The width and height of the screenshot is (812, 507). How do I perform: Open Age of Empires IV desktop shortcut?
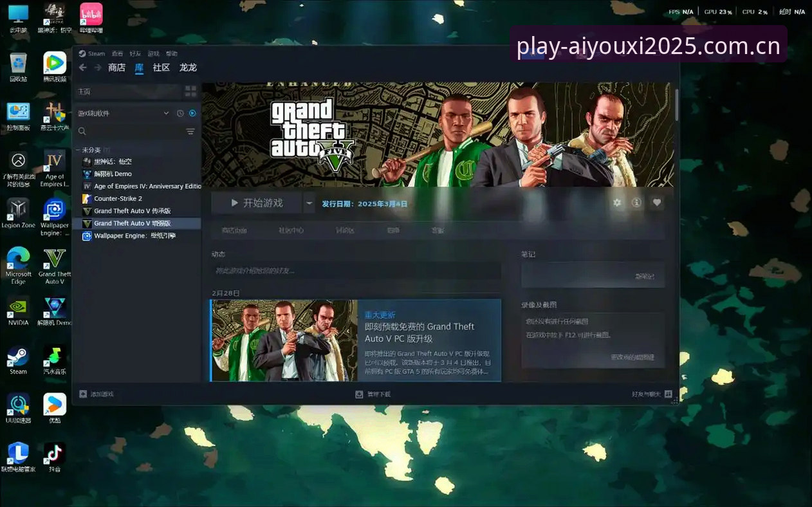[55, 169]
